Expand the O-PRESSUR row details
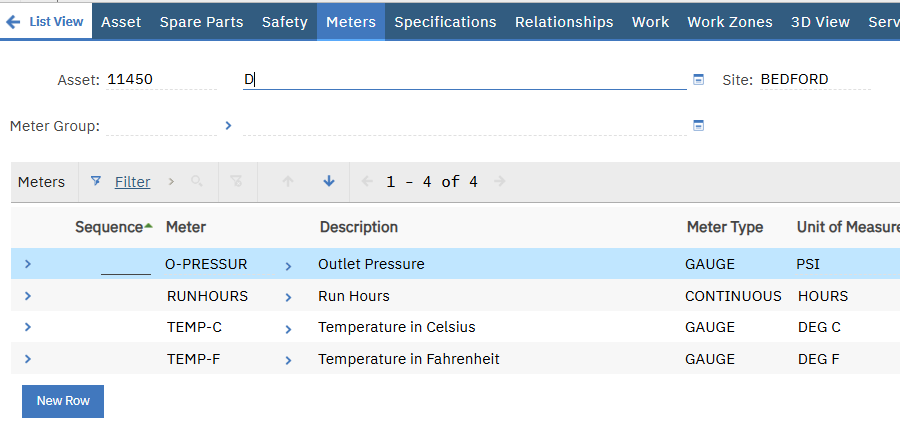Viewport: 900px width, 435px height. (28, 264)
